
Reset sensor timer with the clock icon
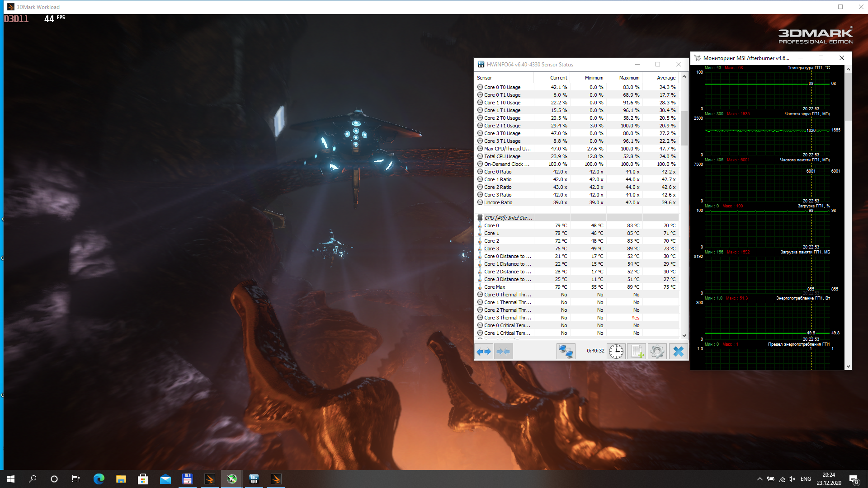point(616,352)
